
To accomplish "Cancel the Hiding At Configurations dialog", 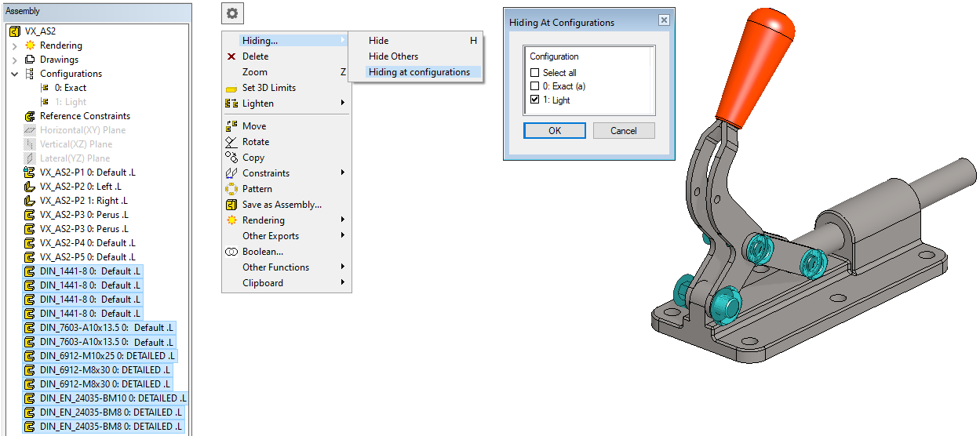I will [623, 131].
